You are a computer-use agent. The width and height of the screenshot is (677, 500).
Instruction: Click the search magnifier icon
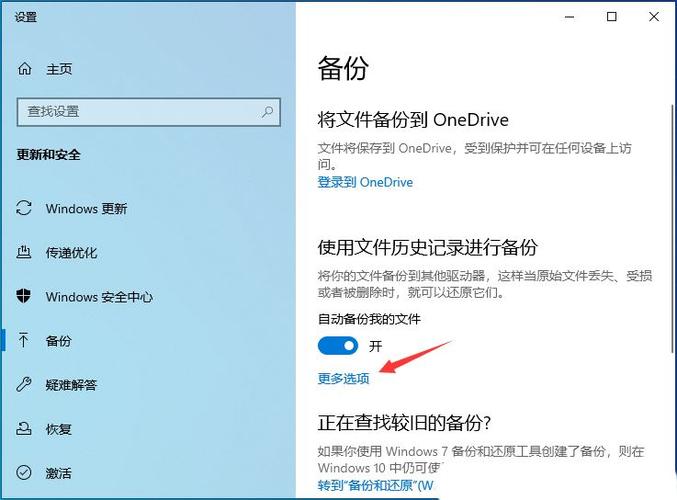pos(267,112)
